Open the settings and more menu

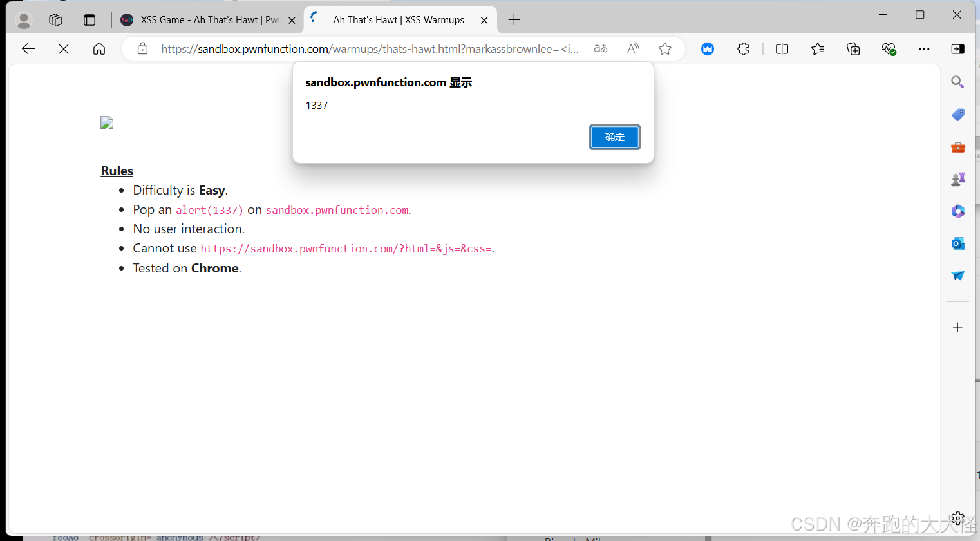tap(924, 49)
